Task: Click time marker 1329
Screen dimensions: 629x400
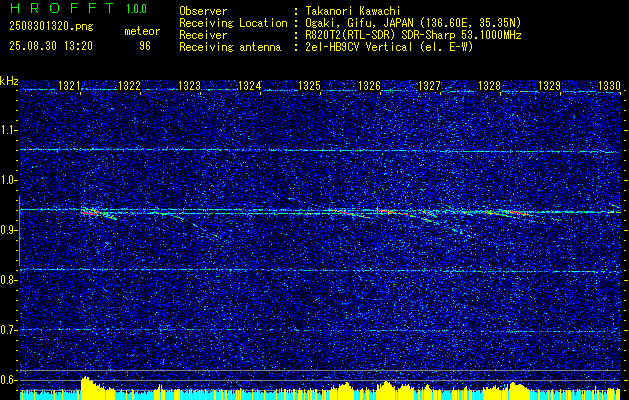Action: coord(549,85)
